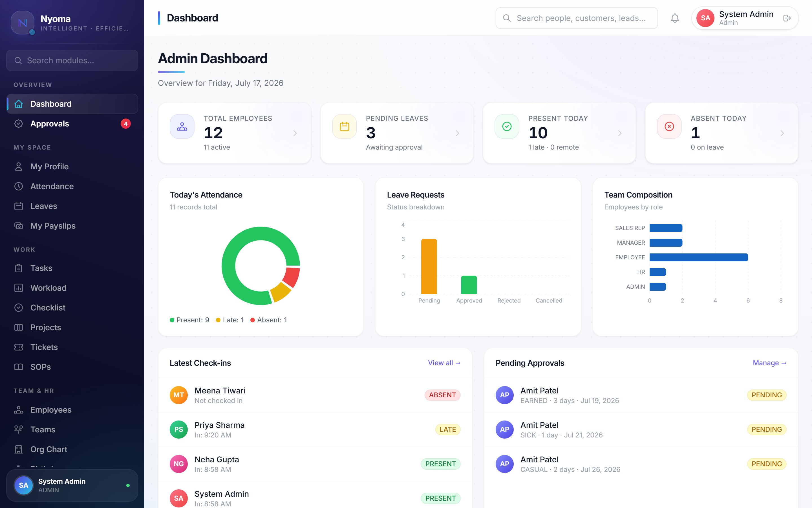Click the Present Today checkmark icon
812x508 pixels.
[507, 127]
